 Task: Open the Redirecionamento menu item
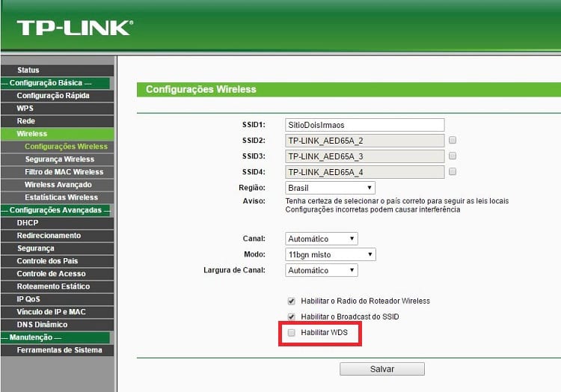(58, 236)
